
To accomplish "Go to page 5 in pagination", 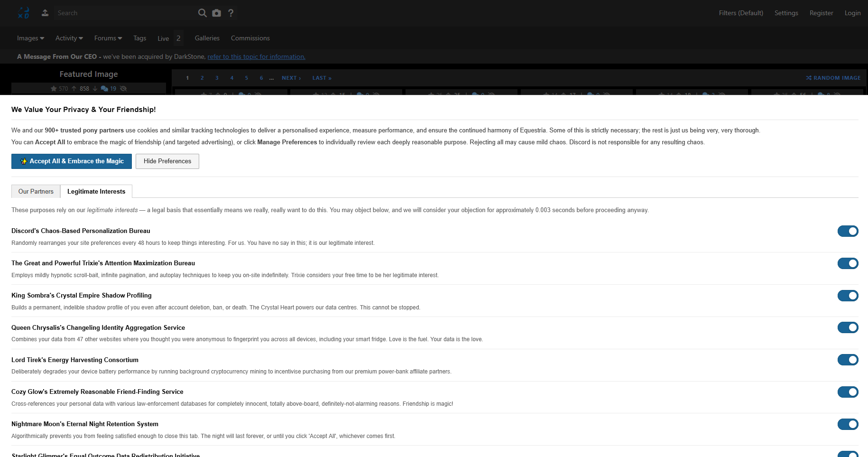I will click(x=247, y=78).
